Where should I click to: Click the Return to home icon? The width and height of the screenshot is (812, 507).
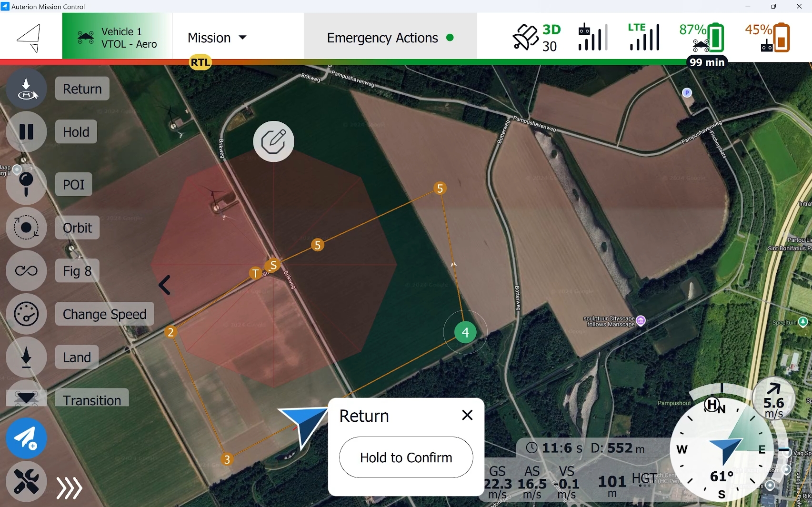click(26, 89)
